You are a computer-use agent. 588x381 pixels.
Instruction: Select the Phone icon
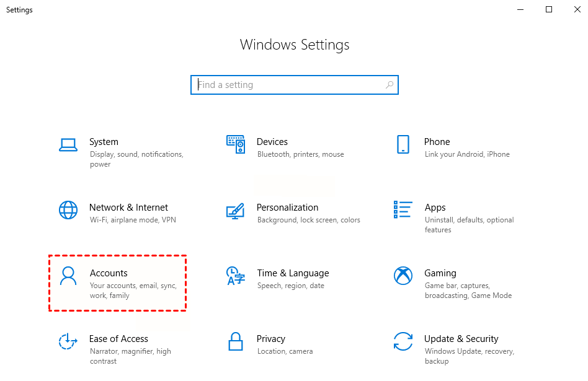(x=403, y=144)
